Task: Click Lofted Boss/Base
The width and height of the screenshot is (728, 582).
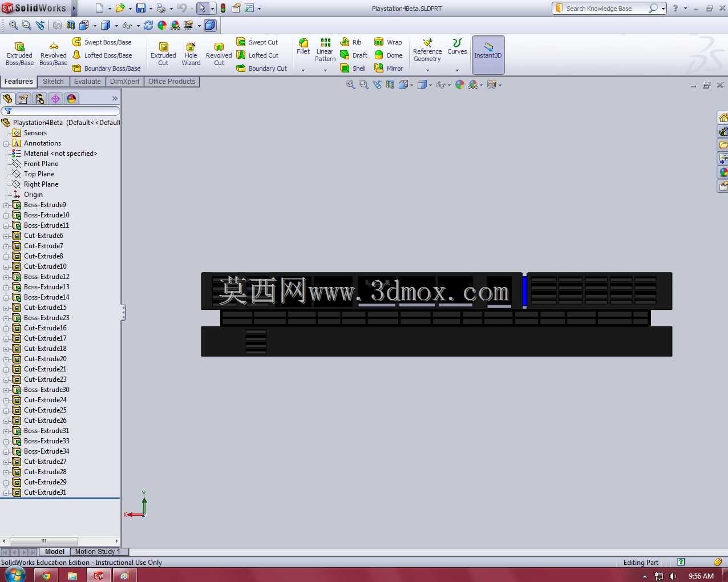Action: pos(102,55)
